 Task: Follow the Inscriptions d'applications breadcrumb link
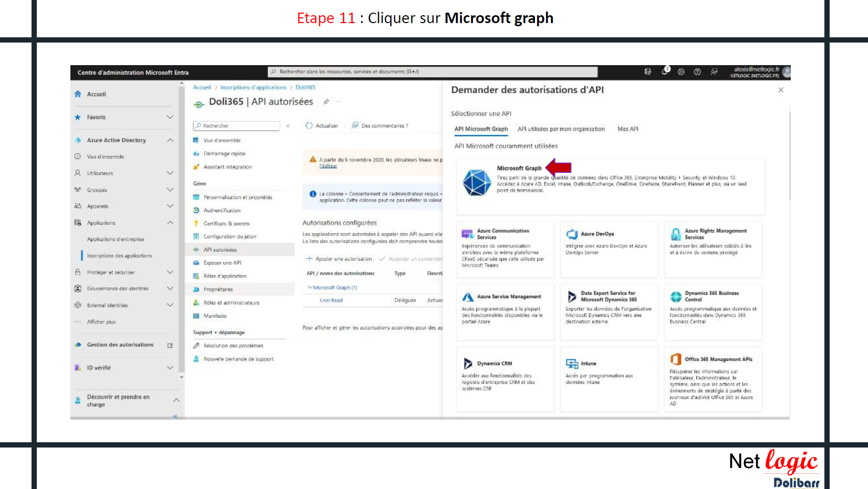[253, 88]
